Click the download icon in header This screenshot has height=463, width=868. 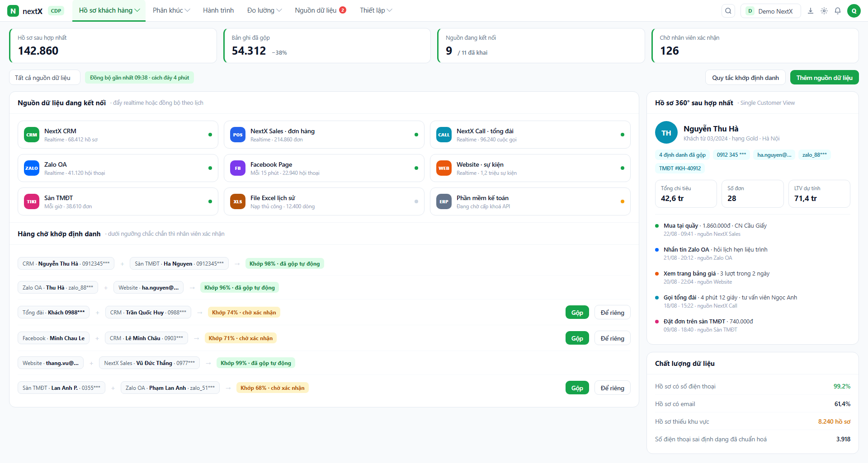pyautogui.click(x=811, y=11)
